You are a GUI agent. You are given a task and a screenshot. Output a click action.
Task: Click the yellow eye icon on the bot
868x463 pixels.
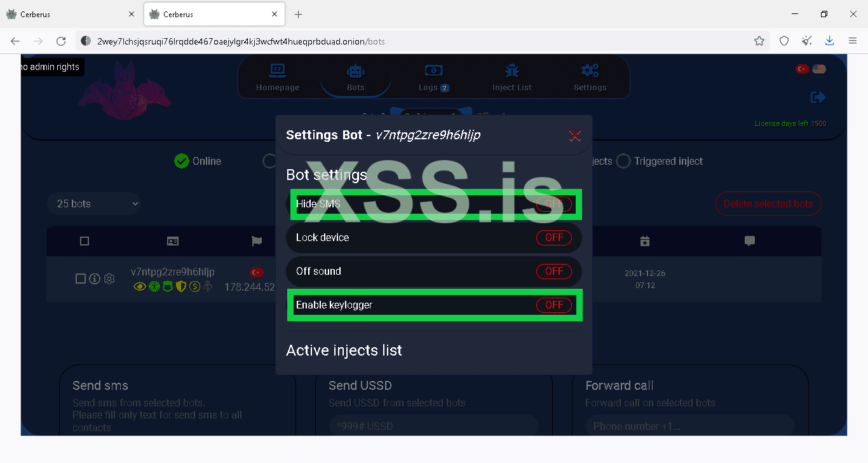click(139, 287)
